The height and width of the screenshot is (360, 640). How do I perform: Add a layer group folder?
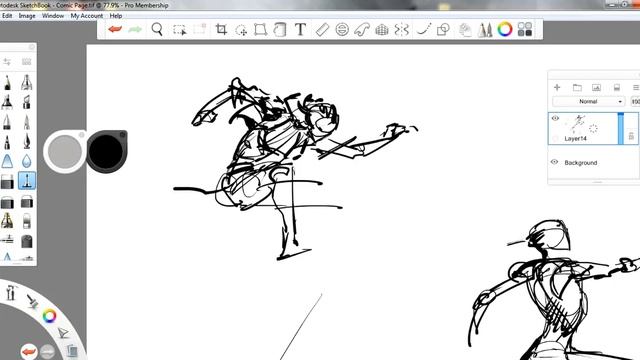pyautogui.click(x=577, y=87)
